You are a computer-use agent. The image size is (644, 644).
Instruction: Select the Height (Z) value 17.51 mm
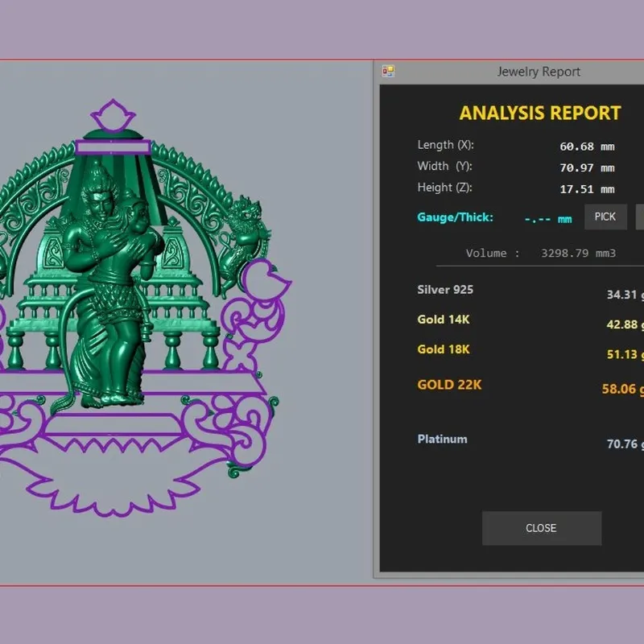[x=587, y=189]
